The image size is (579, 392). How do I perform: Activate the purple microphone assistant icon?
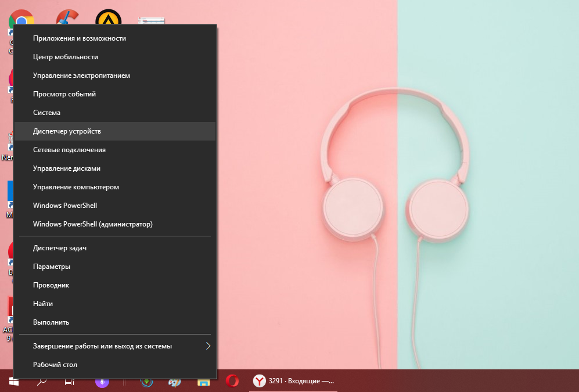[102, 382]
